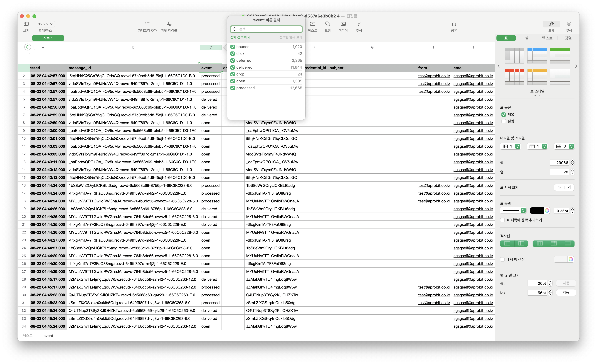Open outline color wheel picker

547,211
